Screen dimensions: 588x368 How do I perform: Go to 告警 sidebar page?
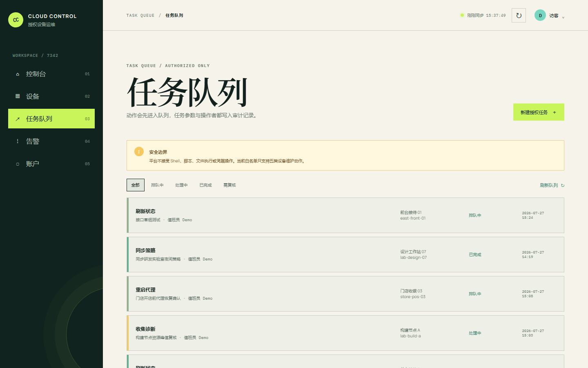coord(51,141)
